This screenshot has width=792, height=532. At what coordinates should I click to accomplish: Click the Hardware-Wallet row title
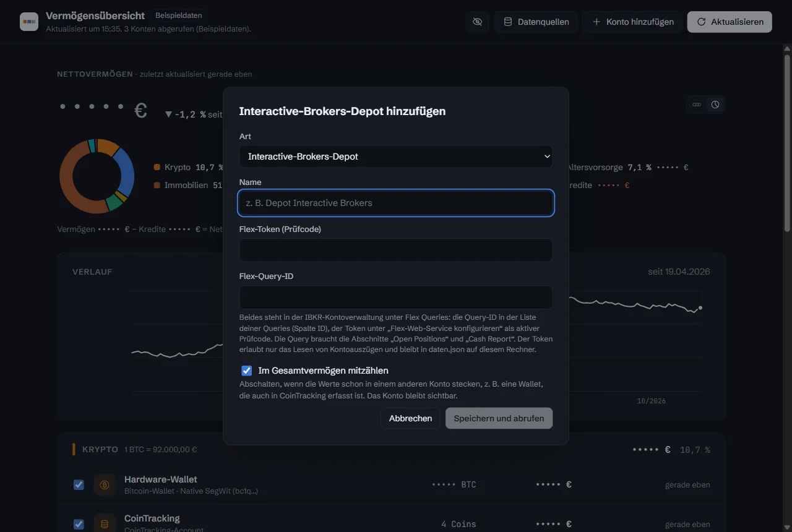click(x=161, y=479)
